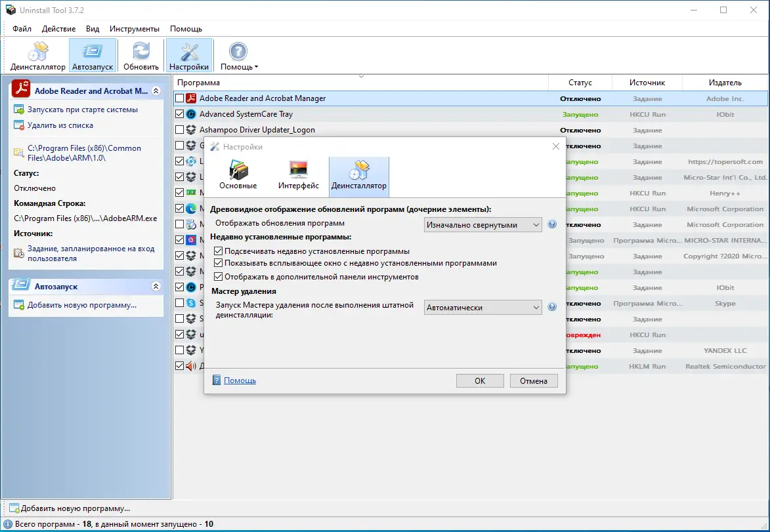Click the info icon in the status bar
The image size is (770, 532).
(8, 523)
